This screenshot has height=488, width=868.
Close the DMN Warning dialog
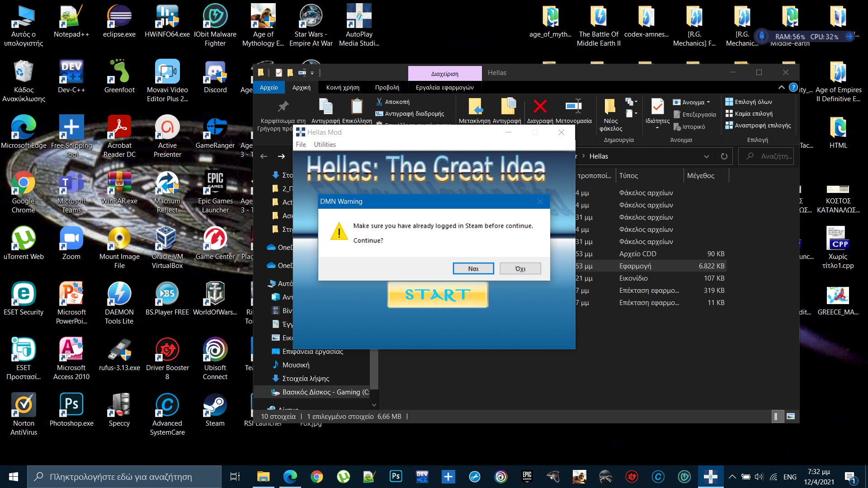click(x=540, y=202)
